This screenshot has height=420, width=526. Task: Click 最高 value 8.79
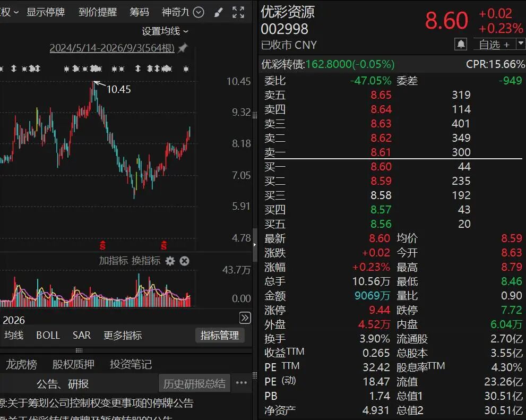click(x=512, y=267)
